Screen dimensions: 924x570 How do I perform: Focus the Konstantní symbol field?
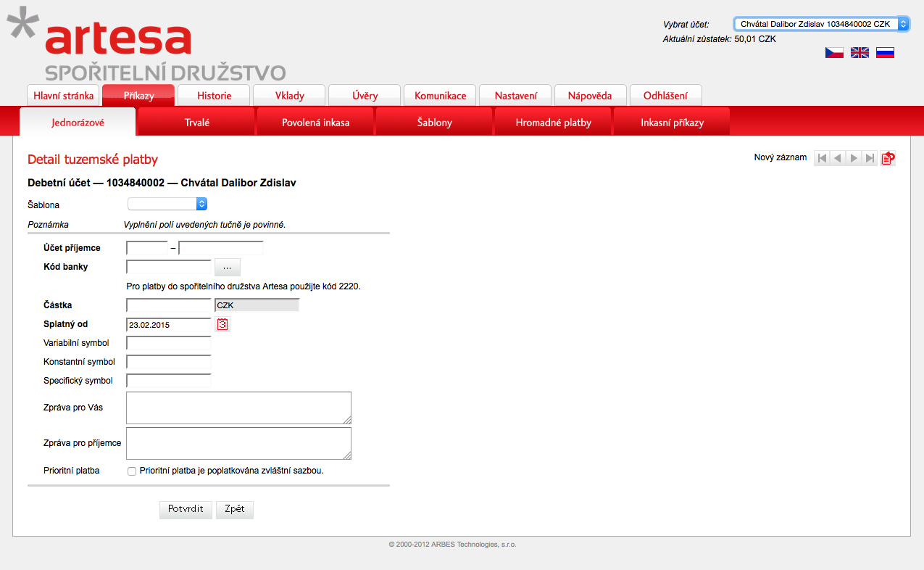pyautogui.click(x=169, y=362)
